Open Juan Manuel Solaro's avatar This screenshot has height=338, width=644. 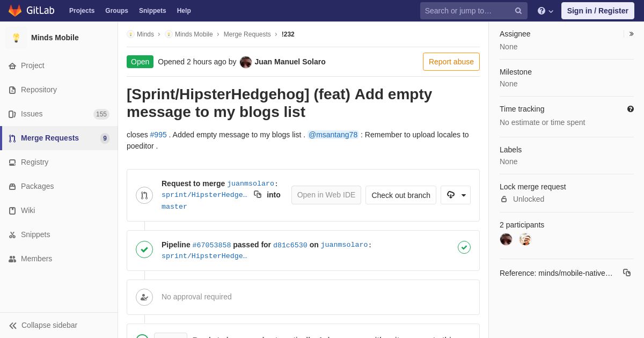246,62
